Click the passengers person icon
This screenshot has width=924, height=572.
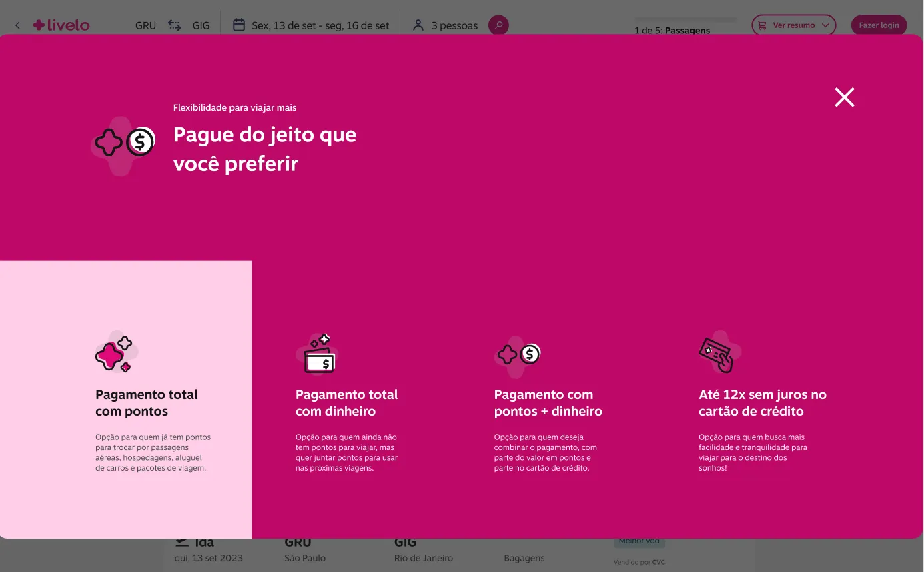pos(418,25)
